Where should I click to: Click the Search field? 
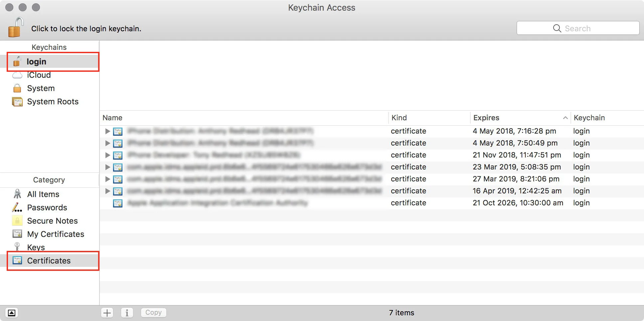578,28
